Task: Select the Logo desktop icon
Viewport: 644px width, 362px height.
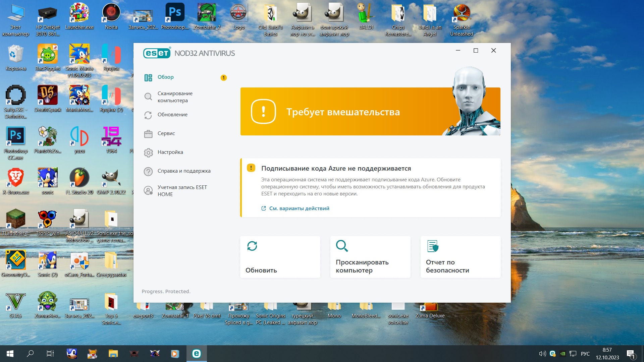Action: 238,17
